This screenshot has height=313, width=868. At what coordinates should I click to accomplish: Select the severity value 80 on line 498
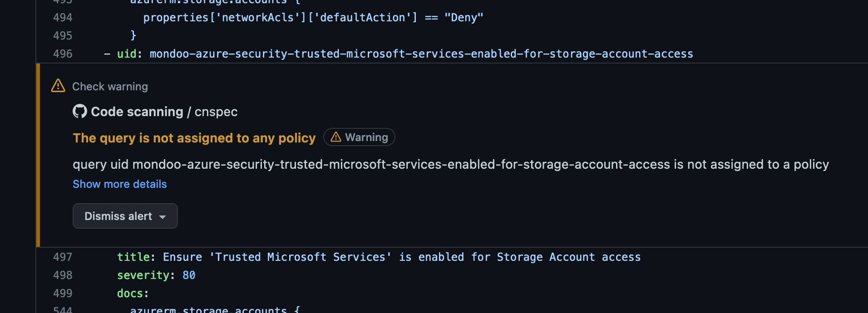click(189, 275)
